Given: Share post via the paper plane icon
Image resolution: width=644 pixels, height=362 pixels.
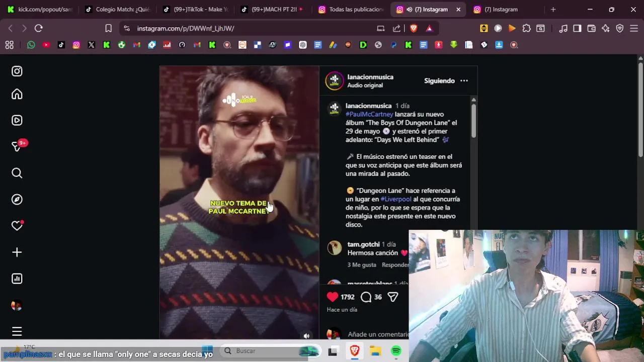Looking at the screenshot, I should [393, 297].
